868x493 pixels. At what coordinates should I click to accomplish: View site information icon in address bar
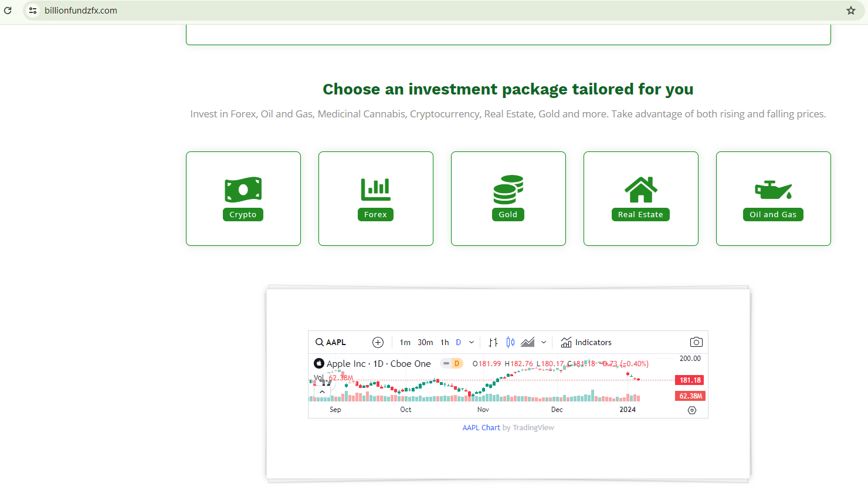click(x=33, y=11)
